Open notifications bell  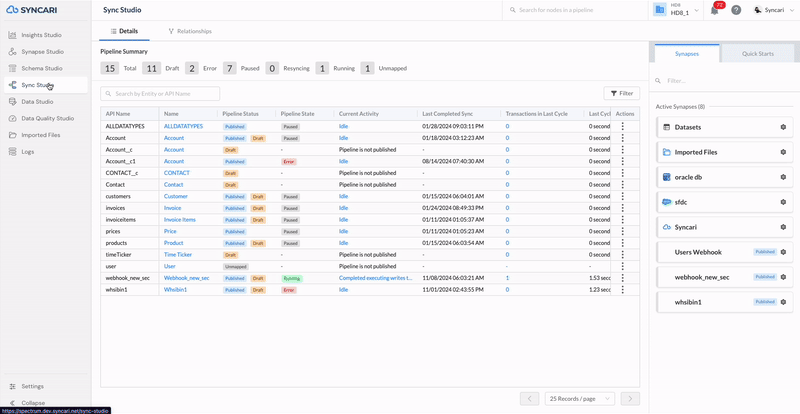click(x=714, y=10)
